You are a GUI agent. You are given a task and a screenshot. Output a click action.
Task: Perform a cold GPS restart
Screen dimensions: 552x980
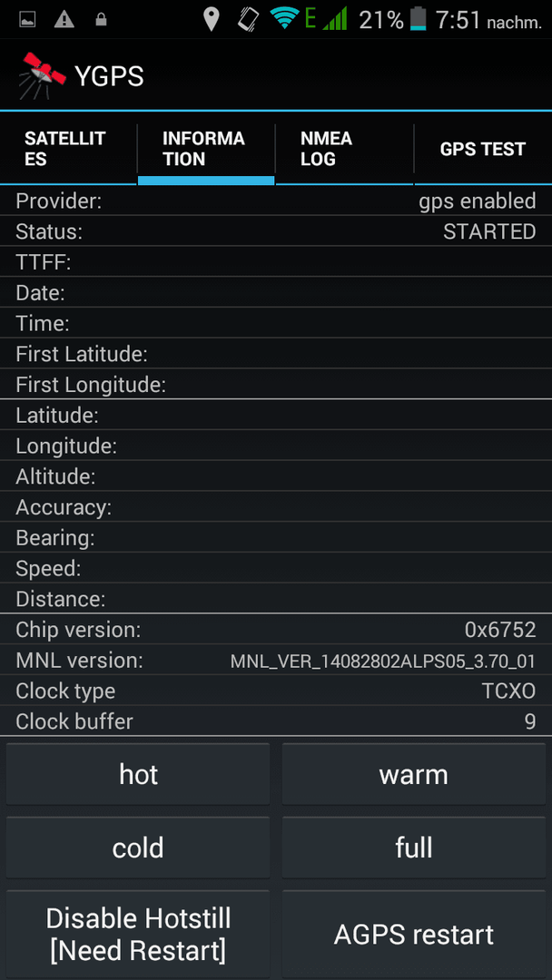coord(138,848)
